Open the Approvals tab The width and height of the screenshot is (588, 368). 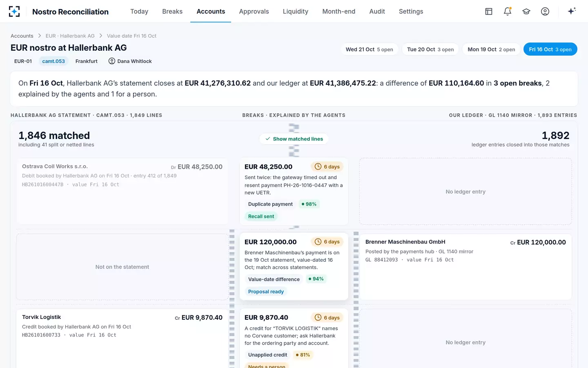[x=254, y=11]
